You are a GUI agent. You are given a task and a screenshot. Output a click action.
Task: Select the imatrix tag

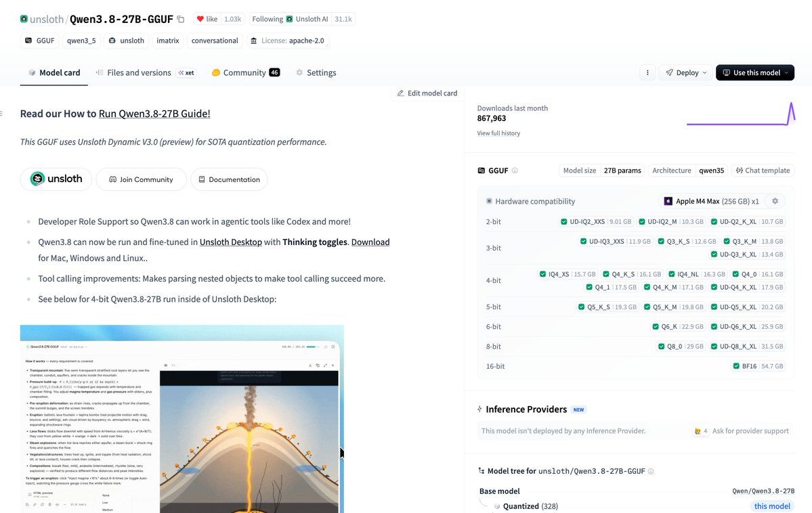pos(168,41)
